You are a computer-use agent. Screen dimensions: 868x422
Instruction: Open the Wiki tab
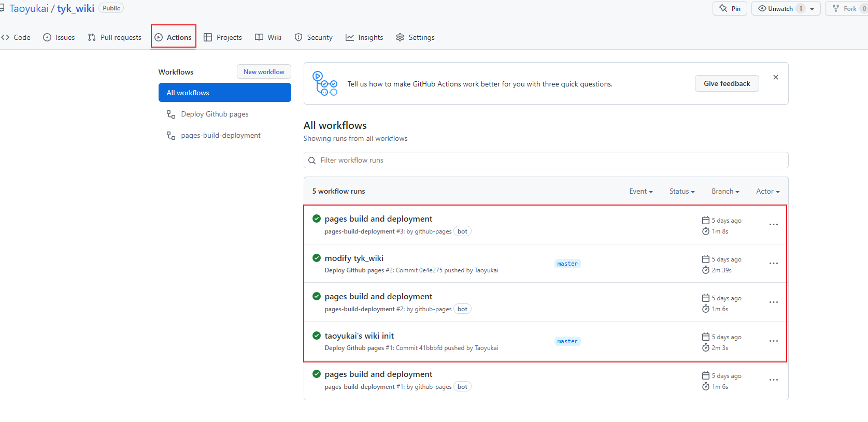click(x=268, y=37)
